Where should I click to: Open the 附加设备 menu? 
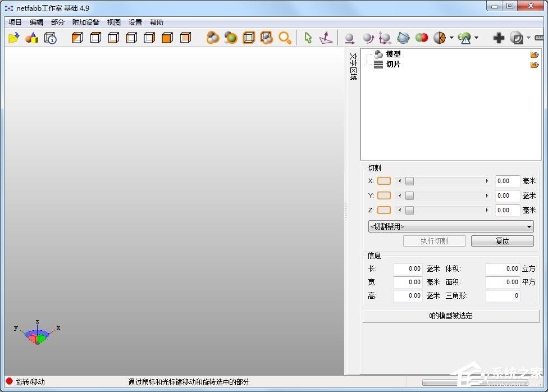(85, 22)
